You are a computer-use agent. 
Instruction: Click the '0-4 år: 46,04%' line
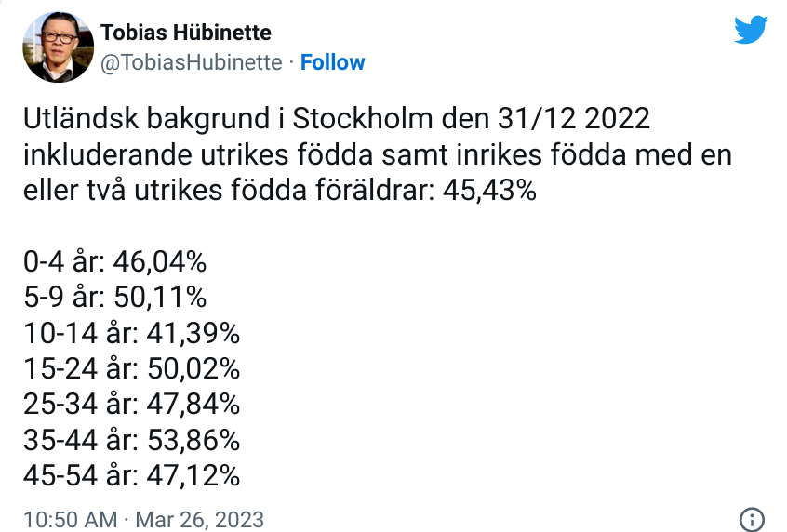(114, 260)
